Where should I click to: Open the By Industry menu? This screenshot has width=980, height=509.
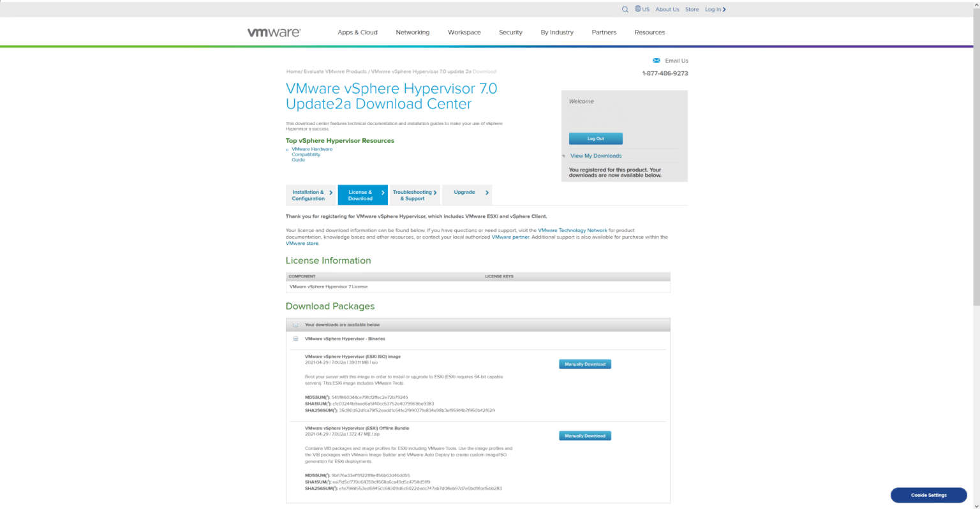(x=557, y=32)
